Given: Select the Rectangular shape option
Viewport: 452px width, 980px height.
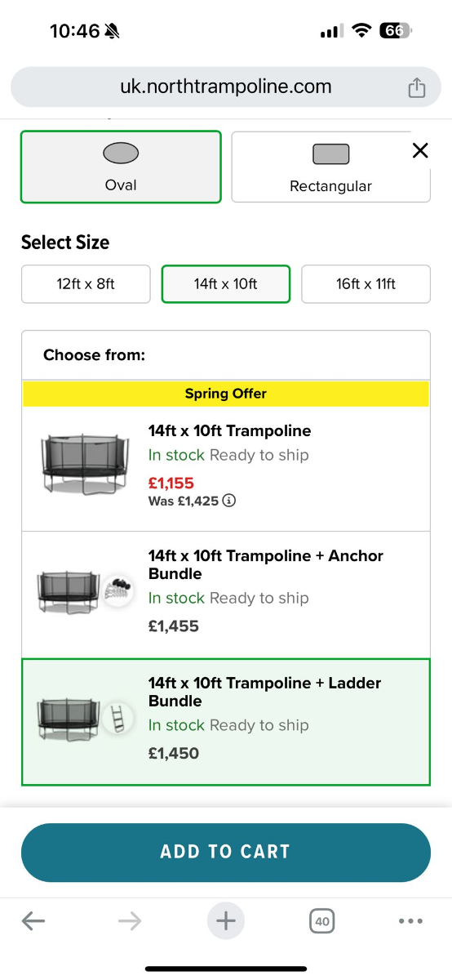Looking at the screenshot, I should [330, 167].
